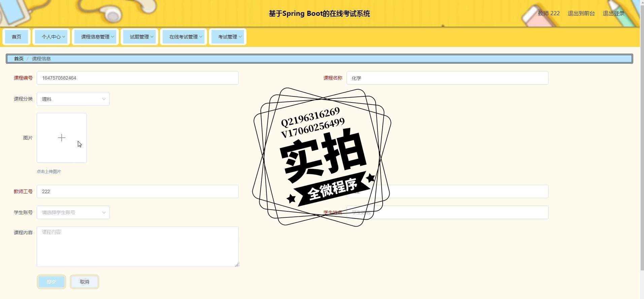Click the 提交 submit button
Screen dimensions: 644x299
pos(52,282)
